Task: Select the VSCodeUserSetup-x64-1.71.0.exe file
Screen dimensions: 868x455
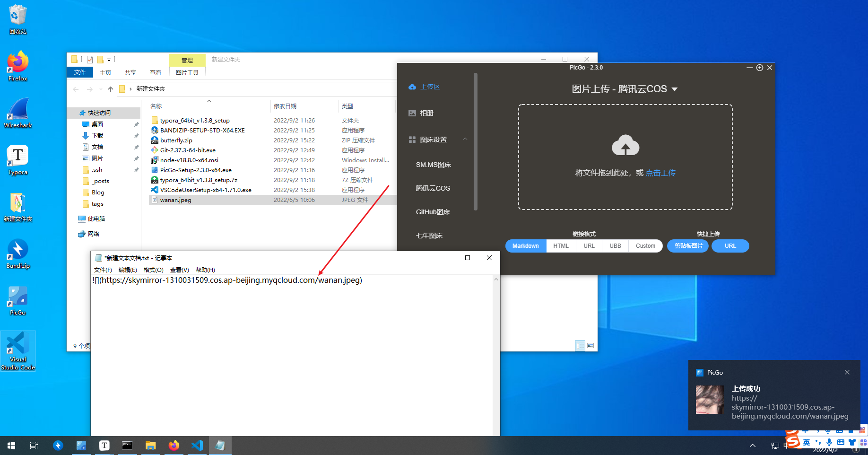Action: point(206,190)
